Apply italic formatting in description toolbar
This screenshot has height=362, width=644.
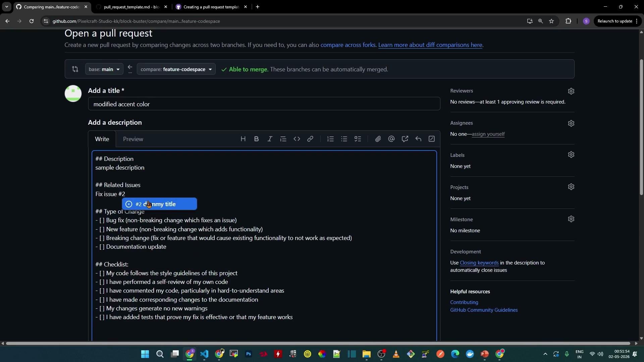point(270,139)
